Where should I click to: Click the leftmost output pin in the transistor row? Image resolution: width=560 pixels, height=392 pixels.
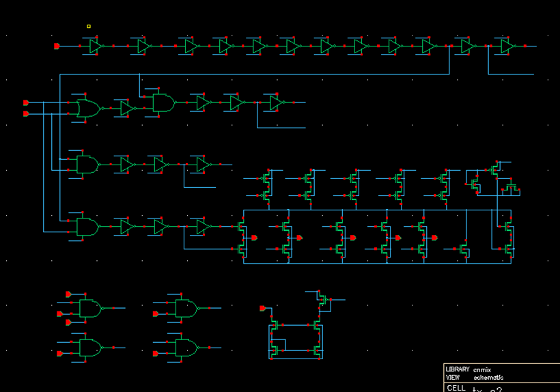254,238
